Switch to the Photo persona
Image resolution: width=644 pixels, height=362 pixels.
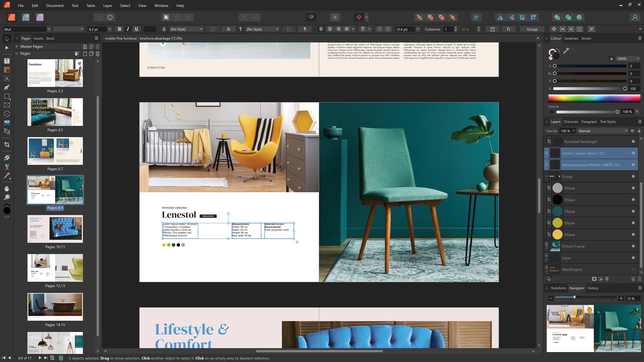coord(40,17)
